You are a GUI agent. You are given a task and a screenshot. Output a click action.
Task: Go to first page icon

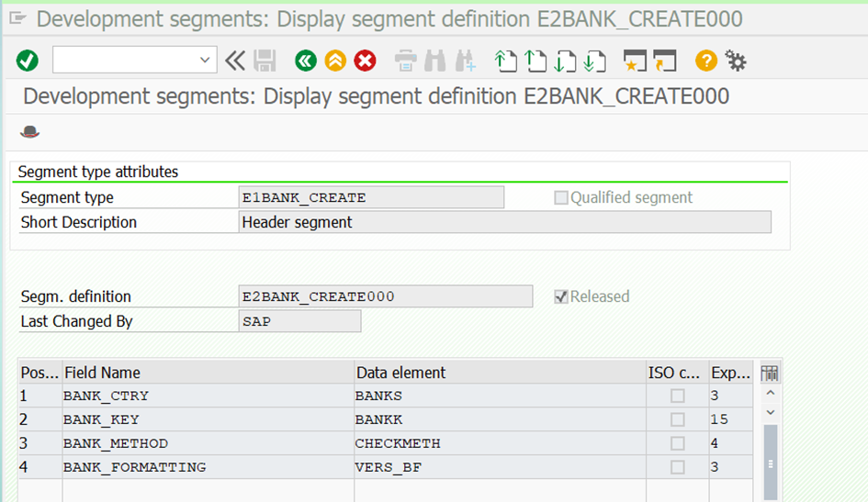click(x=505, y=61)
